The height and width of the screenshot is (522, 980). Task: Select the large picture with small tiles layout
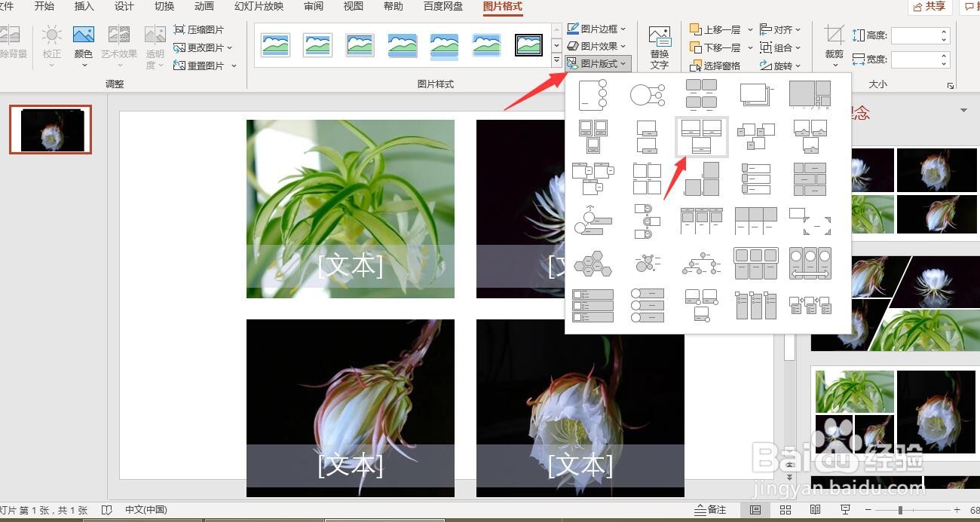click(810, 94)
